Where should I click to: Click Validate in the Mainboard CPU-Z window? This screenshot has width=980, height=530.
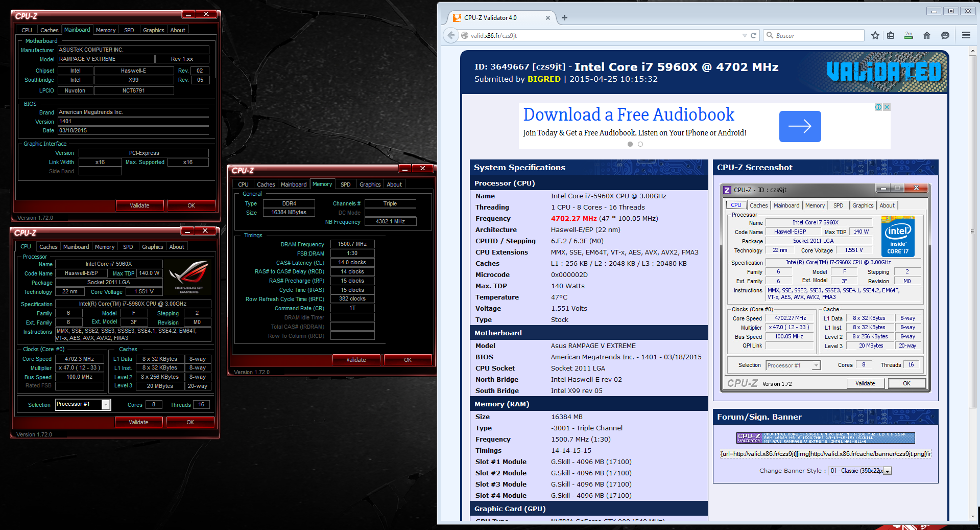[x=139, y=205]
